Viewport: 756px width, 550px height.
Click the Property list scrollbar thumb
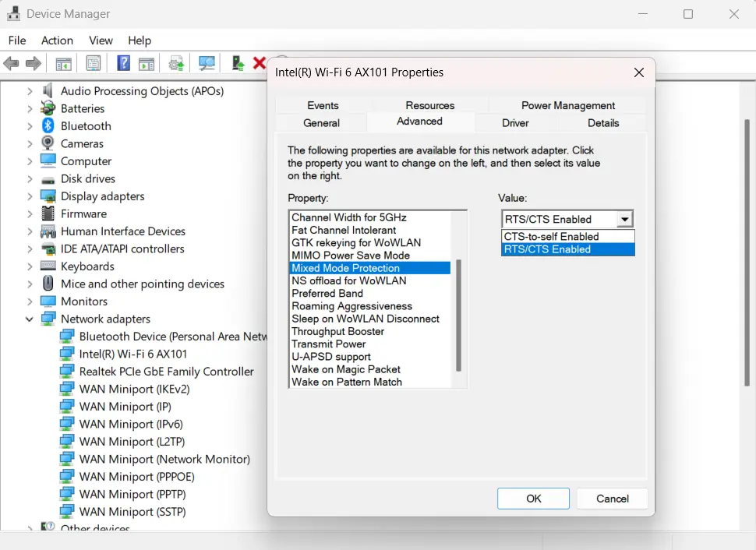coord(458,316)
